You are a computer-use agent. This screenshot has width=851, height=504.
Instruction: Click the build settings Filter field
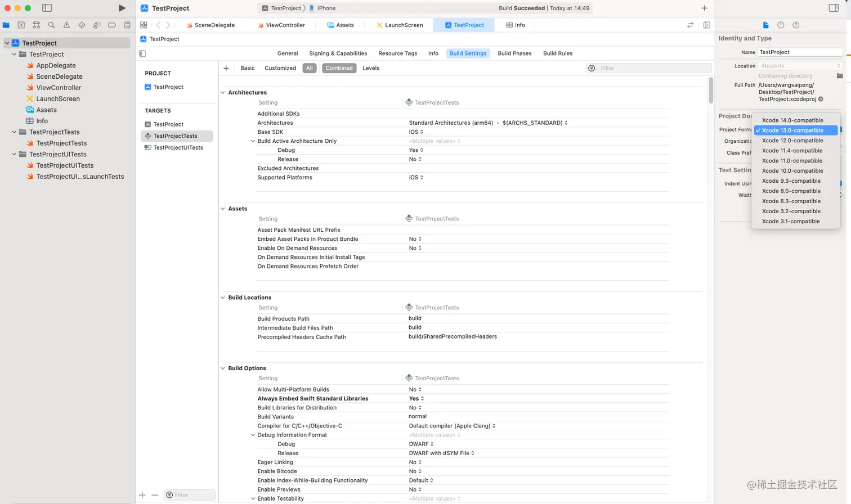click(x=649, y=68)
